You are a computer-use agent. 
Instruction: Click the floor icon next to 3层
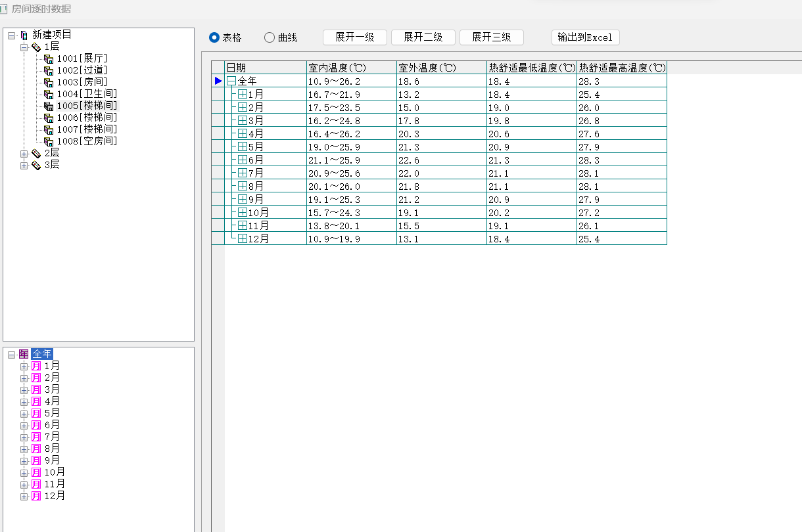point(36,165)
